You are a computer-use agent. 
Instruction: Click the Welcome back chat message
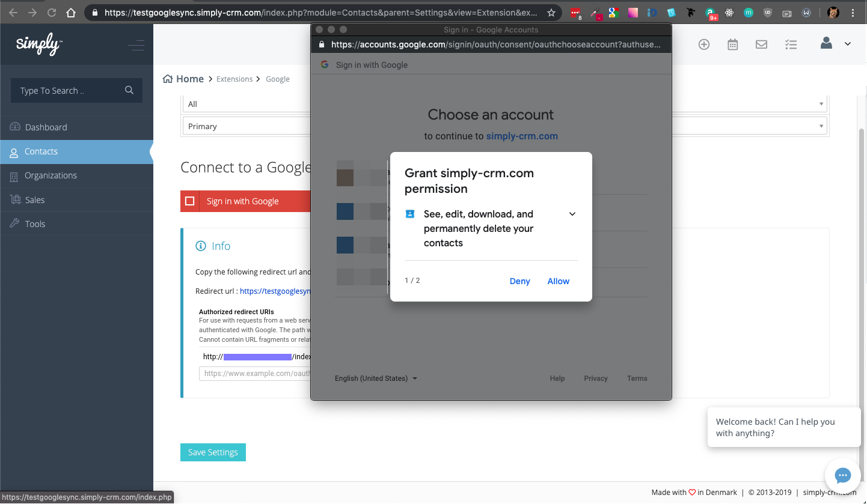(784, 427)
